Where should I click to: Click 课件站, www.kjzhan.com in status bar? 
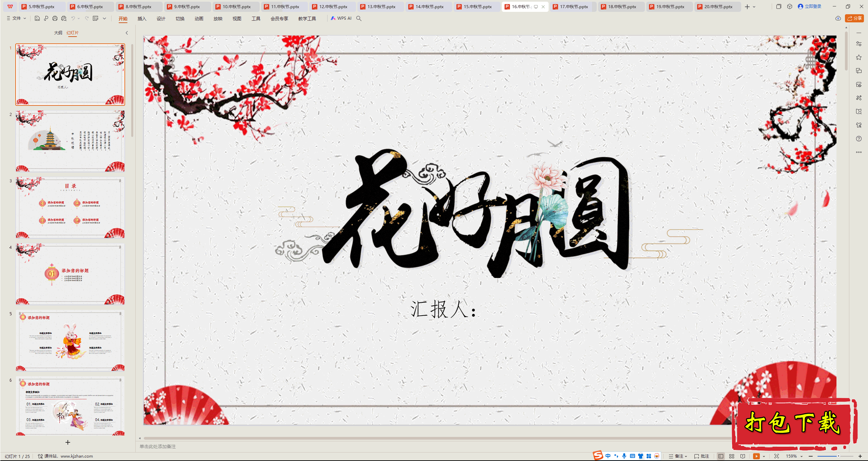(65, 456)
